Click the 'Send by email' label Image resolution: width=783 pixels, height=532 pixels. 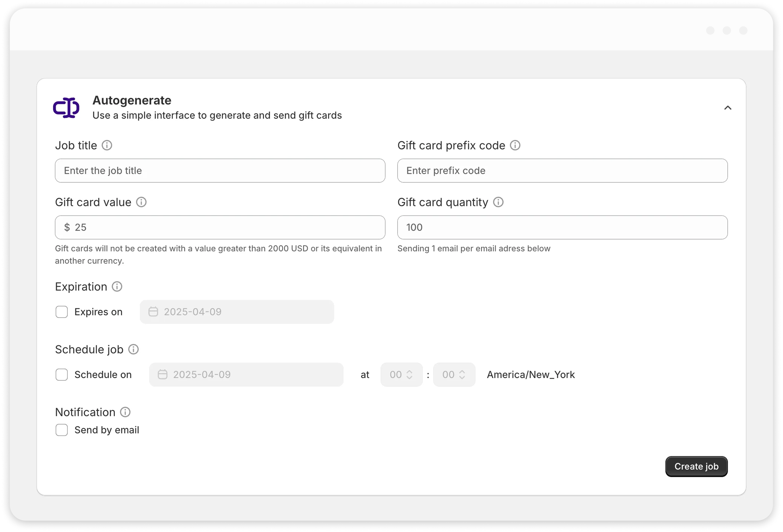(107, 430)
